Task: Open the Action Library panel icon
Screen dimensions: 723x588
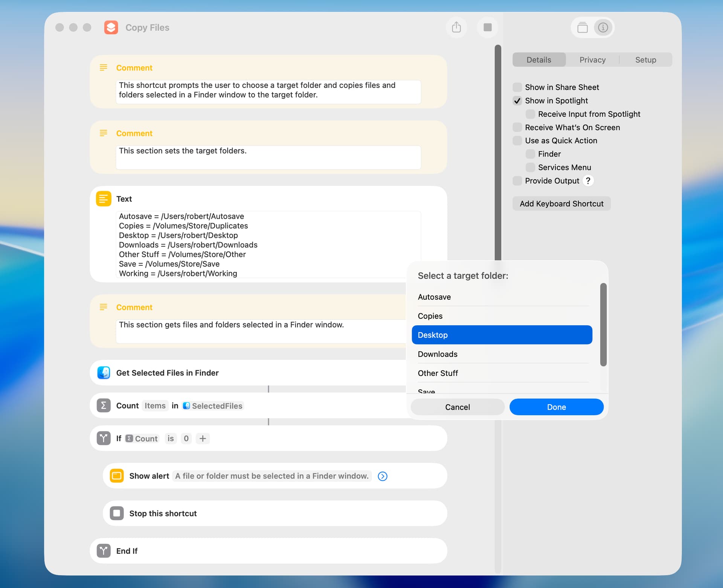Action: coord(582,27)
